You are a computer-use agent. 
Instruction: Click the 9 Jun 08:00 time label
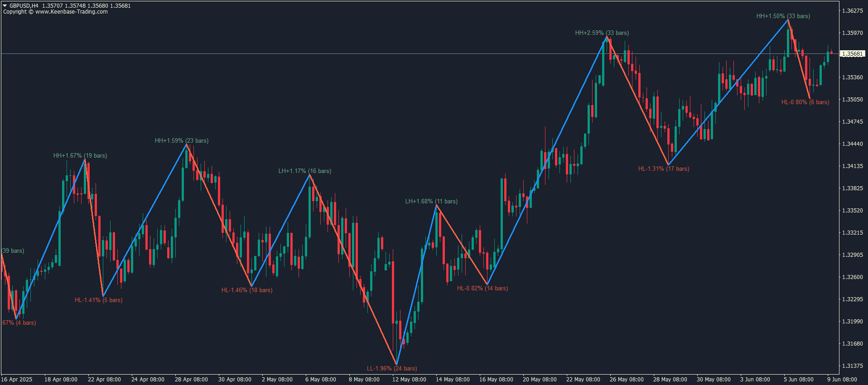[x=842, y=380]
